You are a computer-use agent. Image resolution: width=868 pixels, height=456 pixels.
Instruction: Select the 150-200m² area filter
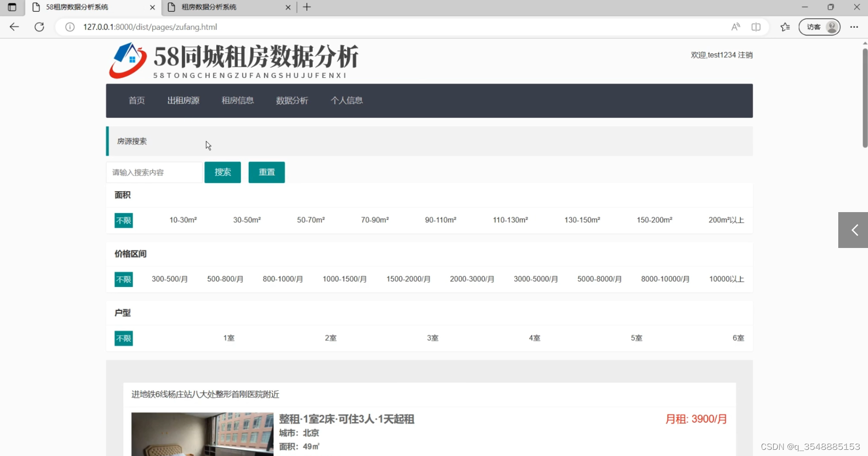[x=654, y=220]
